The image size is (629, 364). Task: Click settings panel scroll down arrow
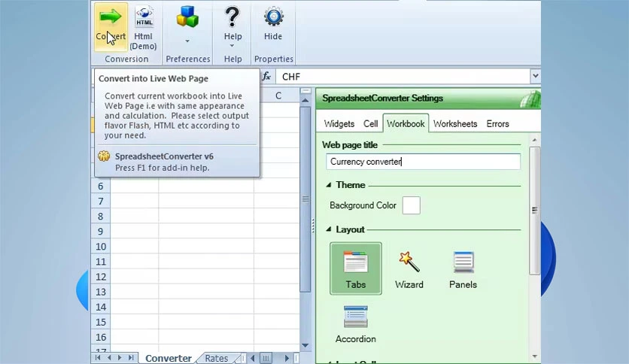coord(534,356)
